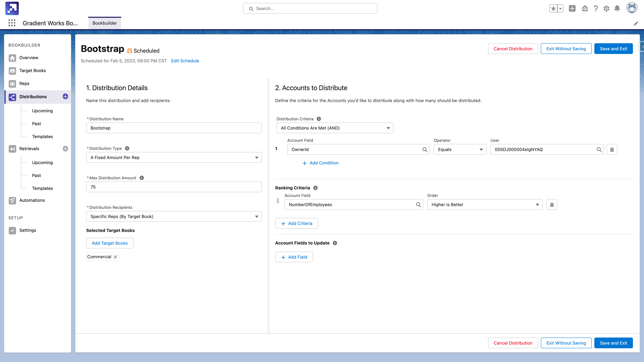Click Add Condition
644x362 pixels.
320,163
